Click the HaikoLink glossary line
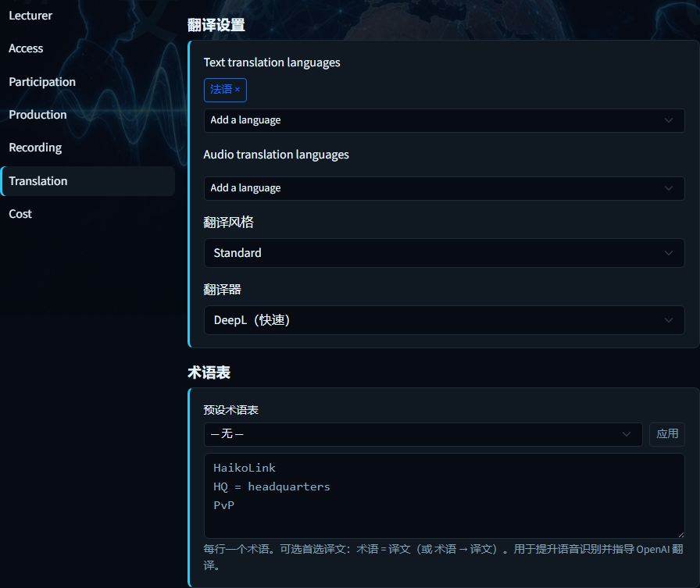Screen dimensions: 700x588 [245, 468]
